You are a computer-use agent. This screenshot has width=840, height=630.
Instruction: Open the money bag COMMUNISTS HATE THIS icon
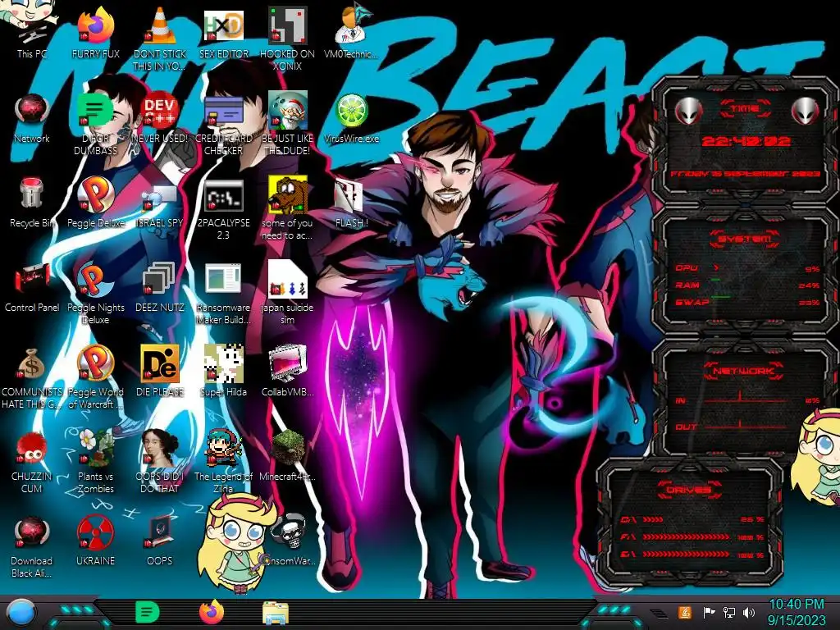[32, 377]
